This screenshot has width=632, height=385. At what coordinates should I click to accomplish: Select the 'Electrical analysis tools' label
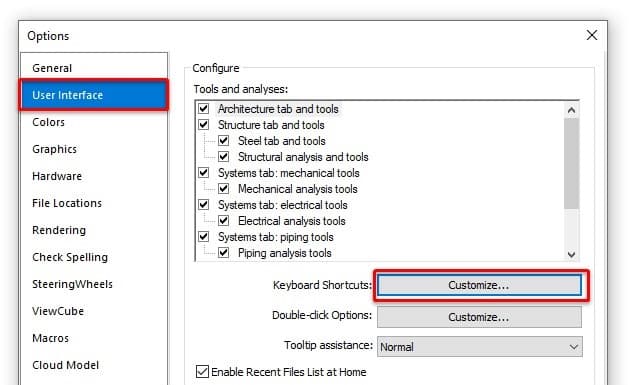(x=292, y=221)
